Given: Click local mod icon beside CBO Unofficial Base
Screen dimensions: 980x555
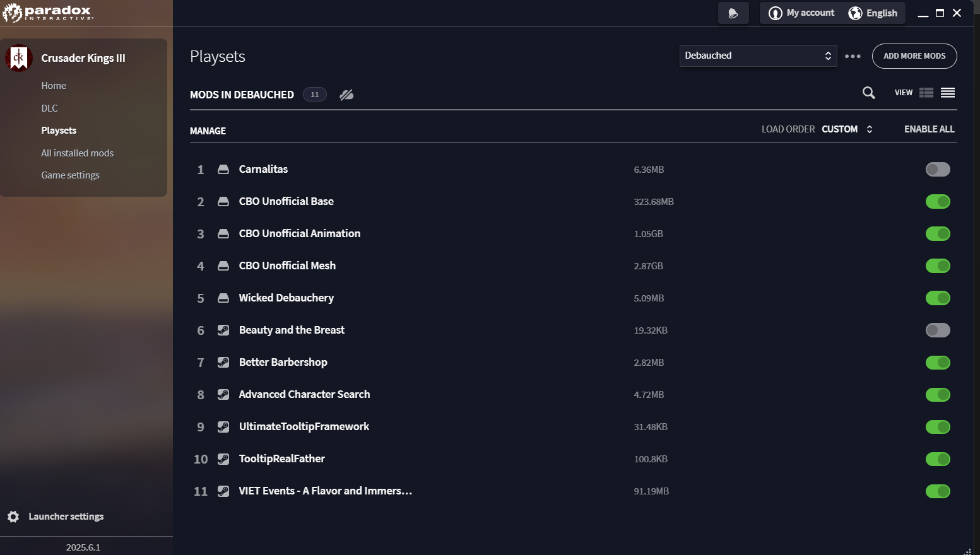Looking at the screenshot, I should coord(223,201).
